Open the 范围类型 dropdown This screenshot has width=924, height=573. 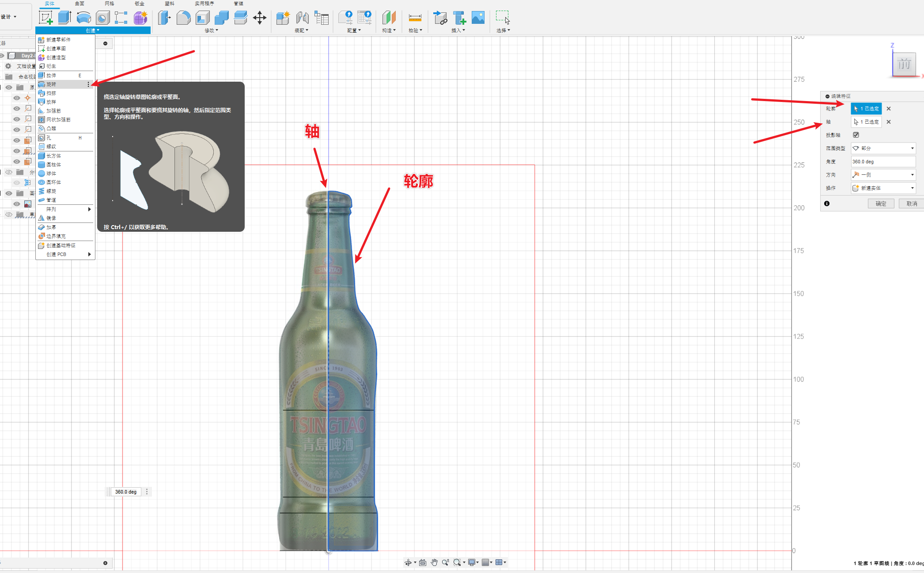[883, 148]
